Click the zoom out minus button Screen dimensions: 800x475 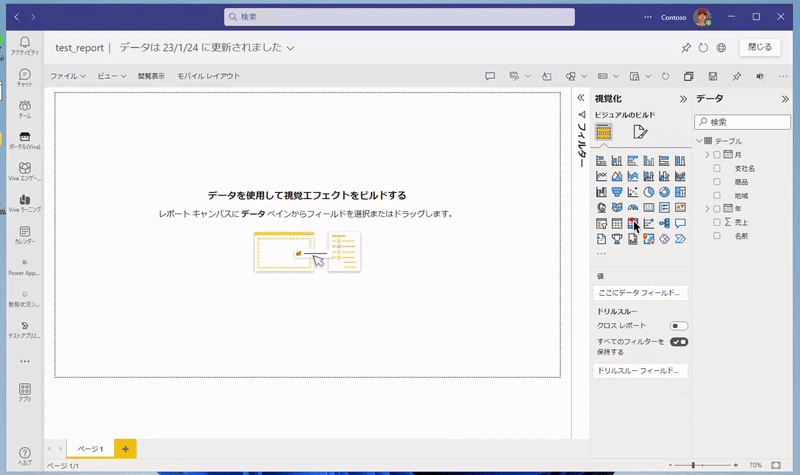(670, 465)
